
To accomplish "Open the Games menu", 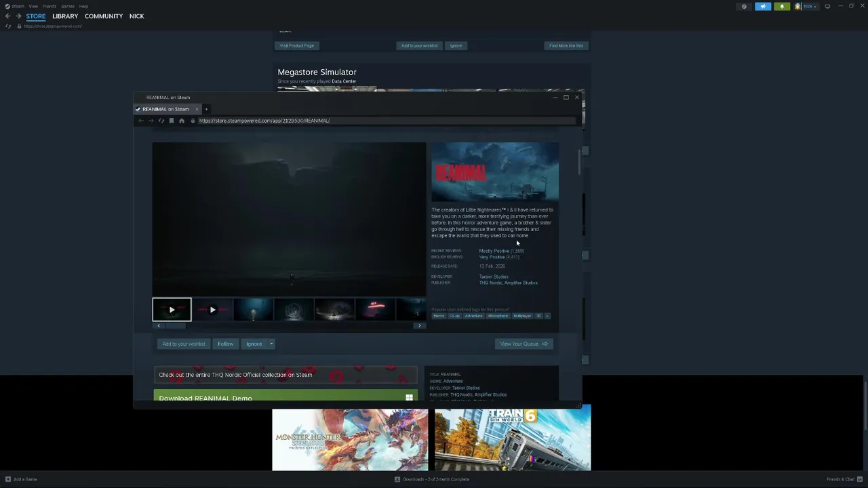I will click(x=68, y=6).
